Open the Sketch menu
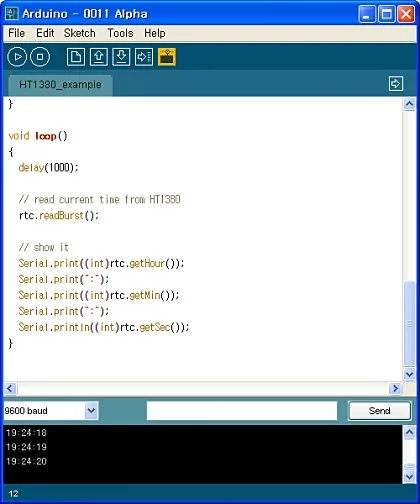The width and height of the screenshot is (420, 504). point(79,33)
